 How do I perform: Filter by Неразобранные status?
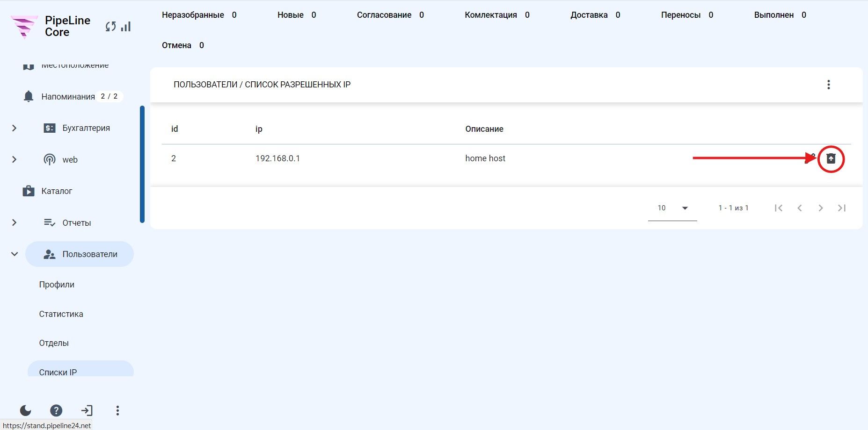coord(199,15)
